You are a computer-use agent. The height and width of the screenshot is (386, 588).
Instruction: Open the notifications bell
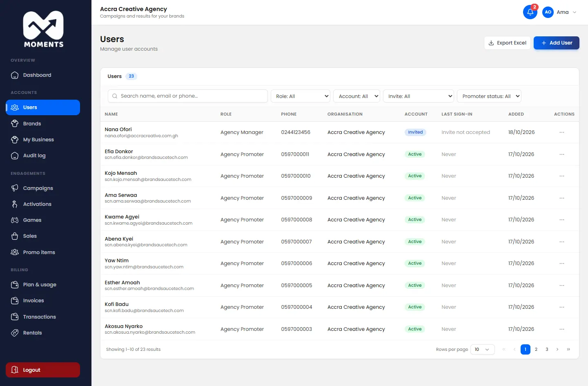coord(530,12)
